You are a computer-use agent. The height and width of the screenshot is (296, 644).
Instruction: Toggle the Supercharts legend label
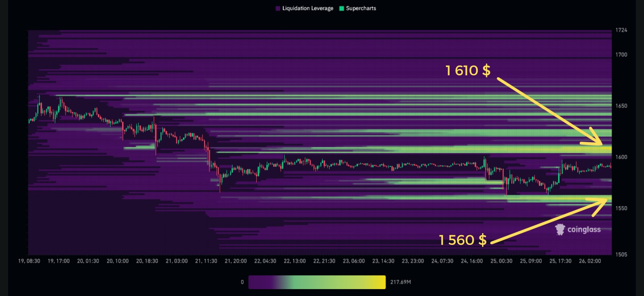click(x=361, y=8)
